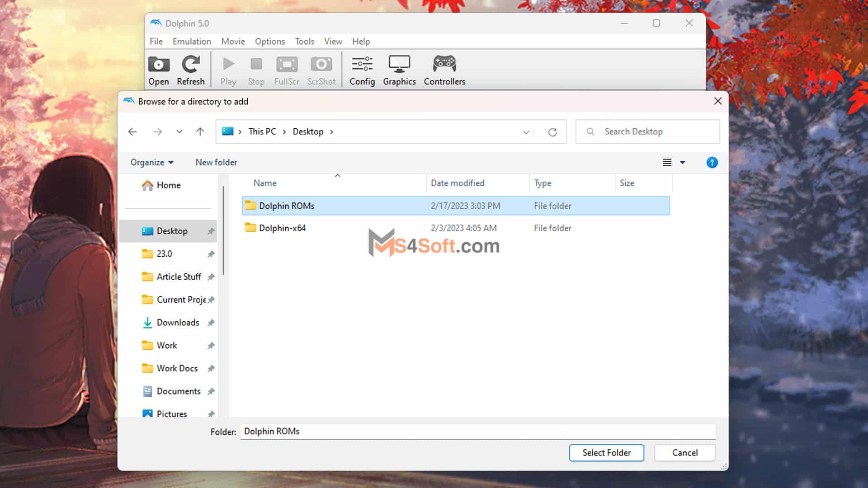Open the view options dropdown arrow
This screenshot has width=868, height=488.
point(682,162)
